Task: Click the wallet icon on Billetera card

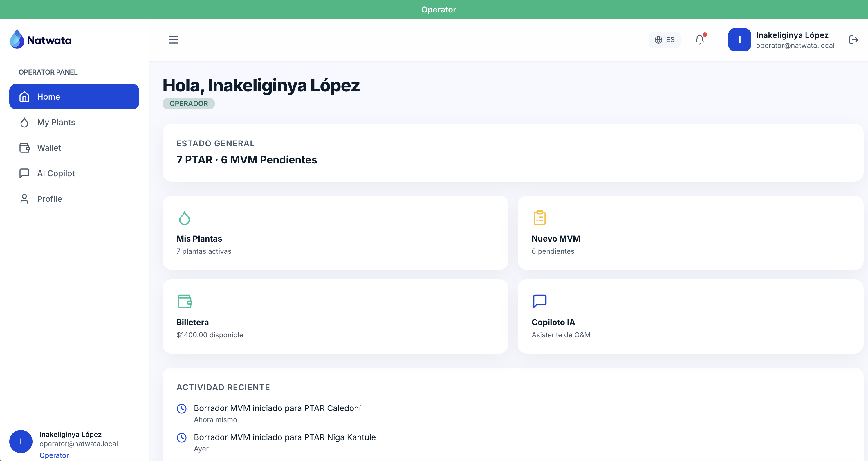Action: click(x=185, y=301)
